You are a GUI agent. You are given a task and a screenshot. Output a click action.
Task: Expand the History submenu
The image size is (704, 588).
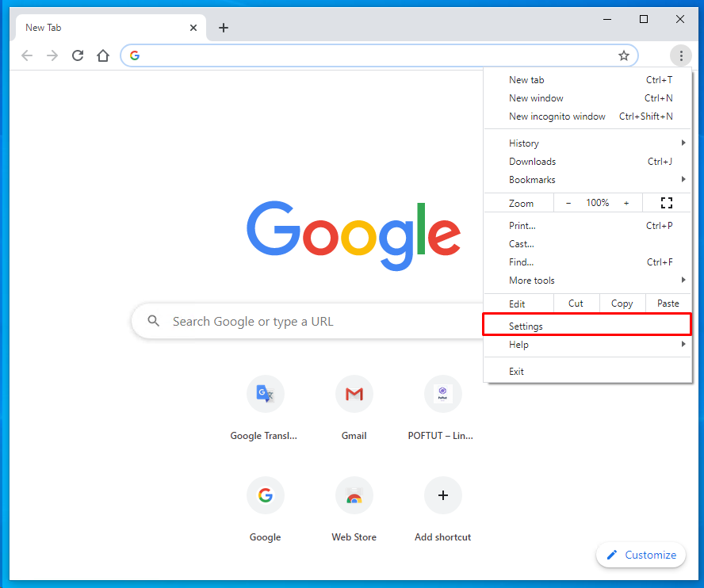(x=587, y=143)
